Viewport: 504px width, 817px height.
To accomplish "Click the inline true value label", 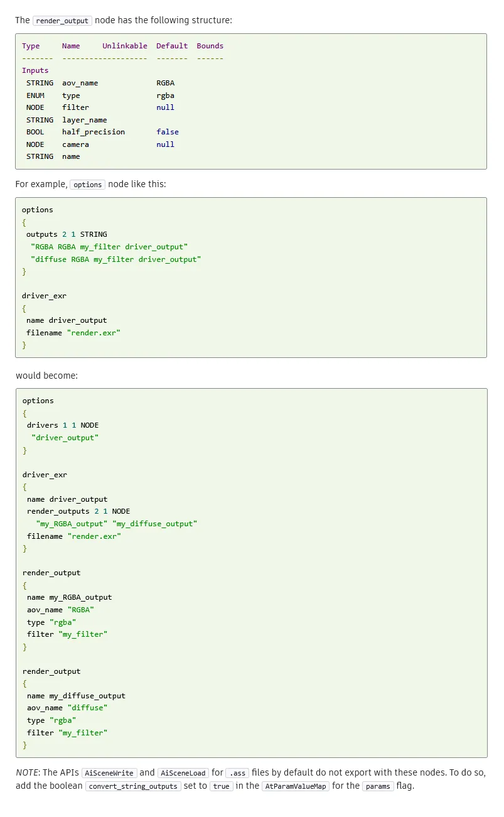I will (x=222, y=786).
